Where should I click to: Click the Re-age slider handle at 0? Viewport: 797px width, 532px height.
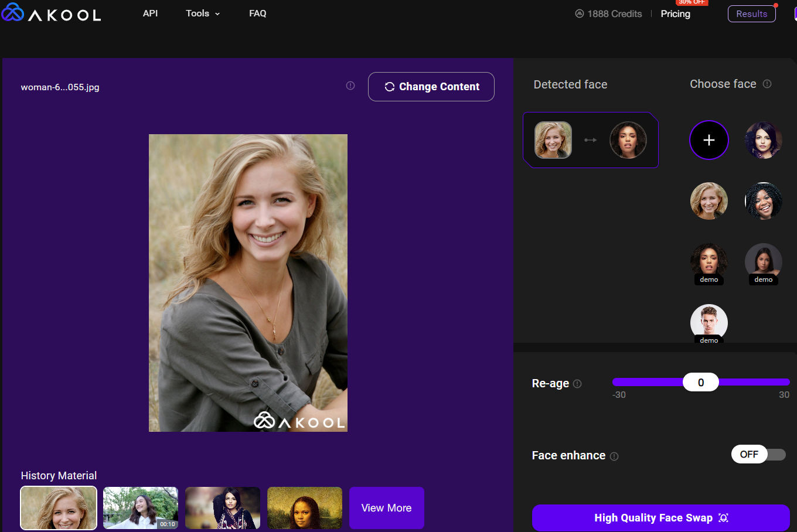pyautogui.click(x=701, y=383)
